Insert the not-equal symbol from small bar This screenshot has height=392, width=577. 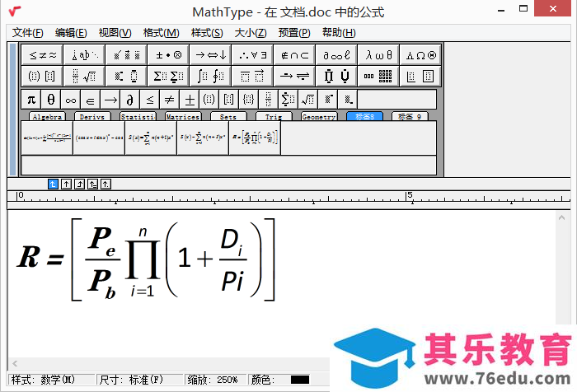pos(170,100)
